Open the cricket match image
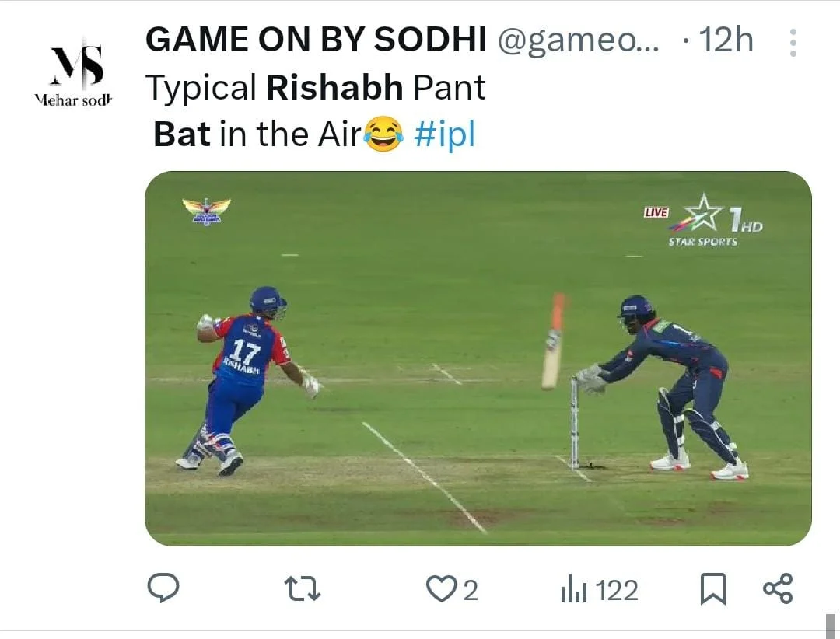Viewport: 840px width, 639px height. [478, 358]
